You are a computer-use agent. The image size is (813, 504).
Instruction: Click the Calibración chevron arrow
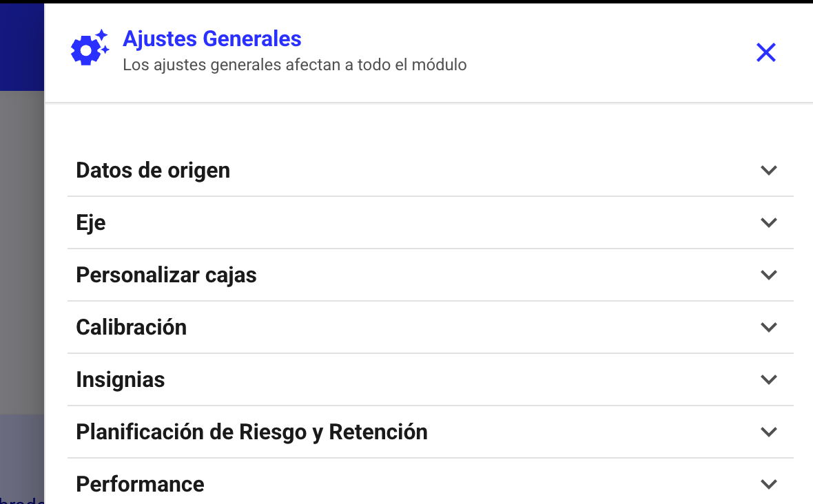click(x=768, y=327)
